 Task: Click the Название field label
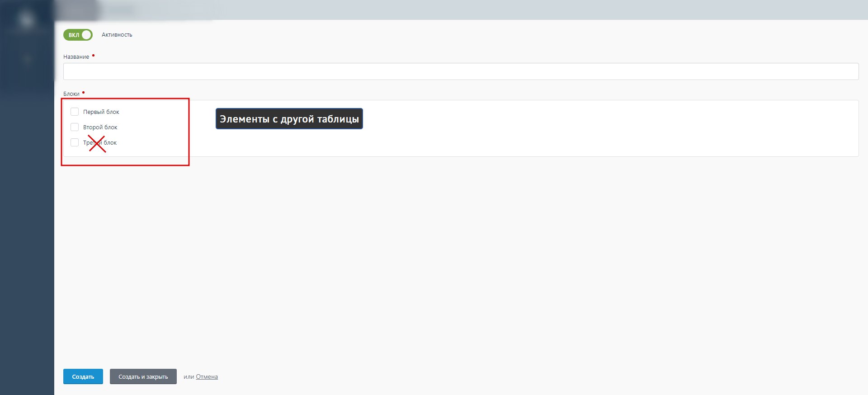(x=76, y=57)
